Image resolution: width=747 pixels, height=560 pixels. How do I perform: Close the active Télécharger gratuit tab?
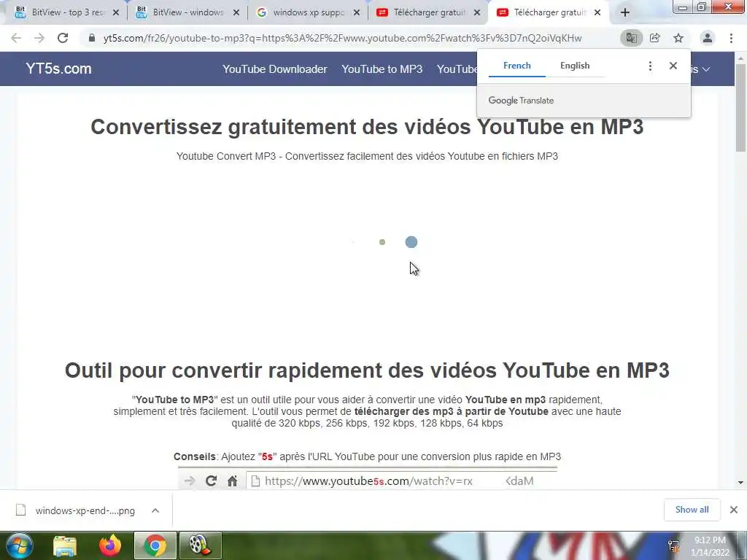click(597, 13)
